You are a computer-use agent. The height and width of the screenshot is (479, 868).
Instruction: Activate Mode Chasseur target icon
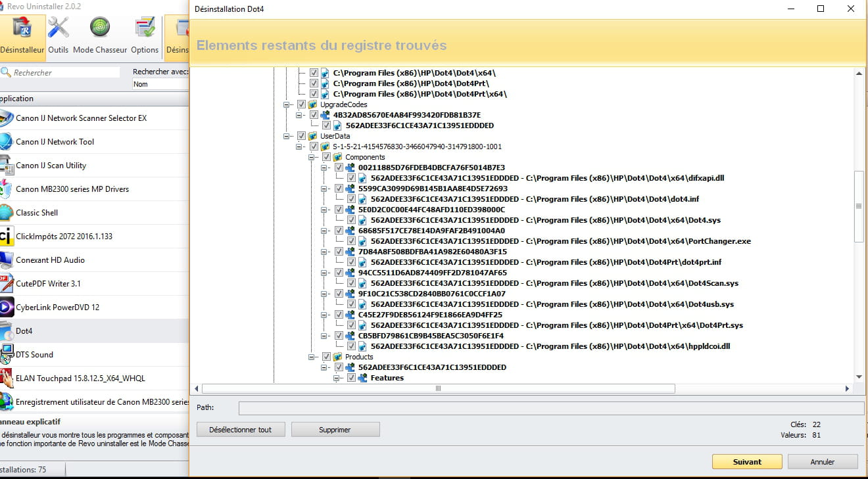(x=100, y=28)
